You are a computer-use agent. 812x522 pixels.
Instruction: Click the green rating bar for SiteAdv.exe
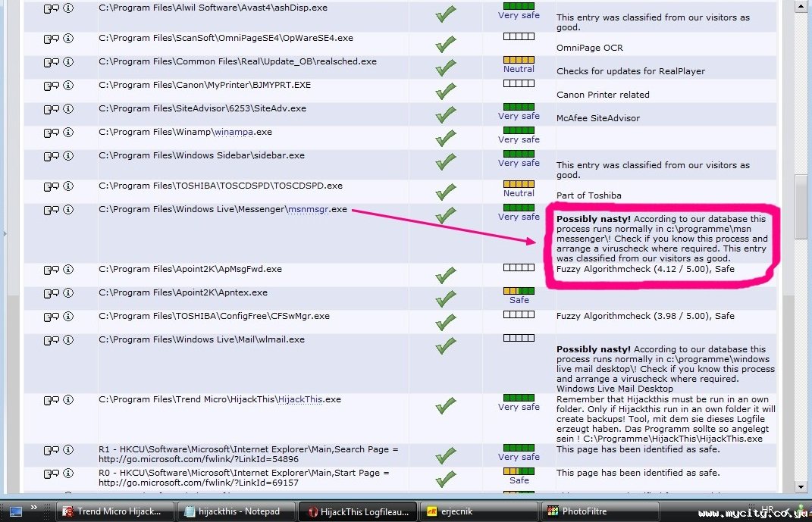coord(519,107)
